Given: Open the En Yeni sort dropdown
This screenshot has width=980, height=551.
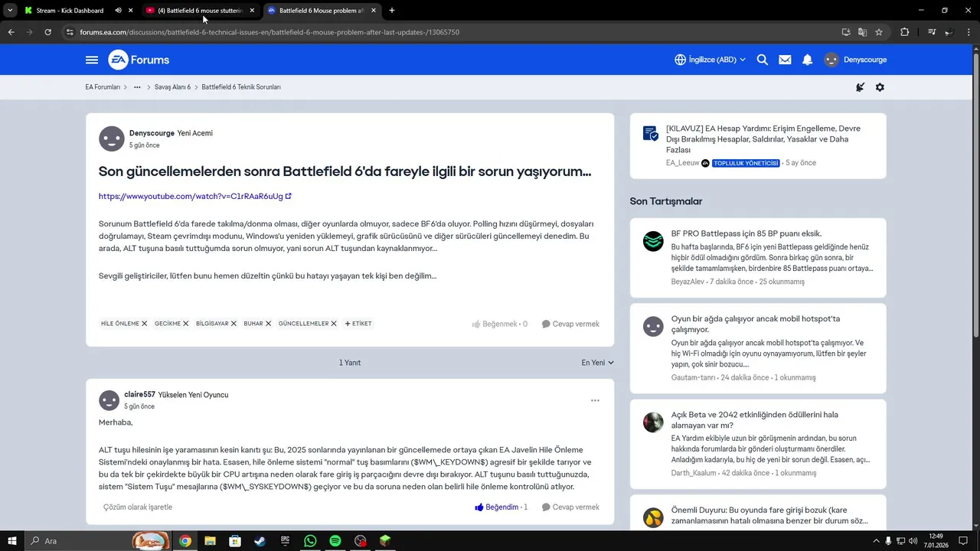Looking at the screenshot, I should [x=597, y=363].
